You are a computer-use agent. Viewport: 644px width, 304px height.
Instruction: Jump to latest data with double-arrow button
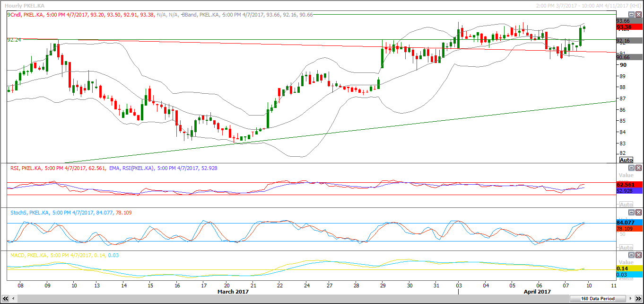638,299
